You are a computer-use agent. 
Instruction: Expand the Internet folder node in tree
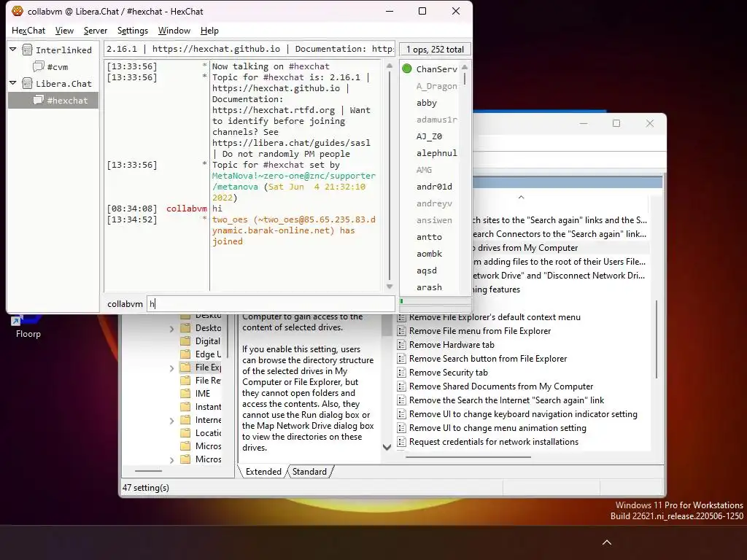point(172,421)
